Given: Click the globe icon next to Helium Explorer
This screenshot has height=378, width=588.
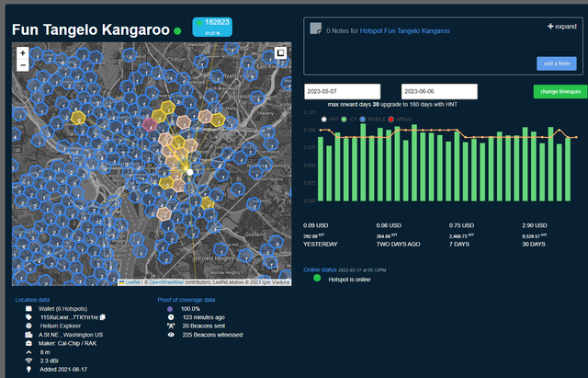Looking at the screenshot, I should point(28,326).
